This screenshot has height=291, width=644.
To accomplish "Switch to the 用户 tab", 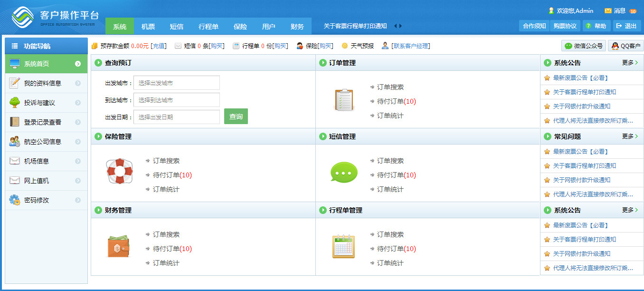I will coord(269,26).
